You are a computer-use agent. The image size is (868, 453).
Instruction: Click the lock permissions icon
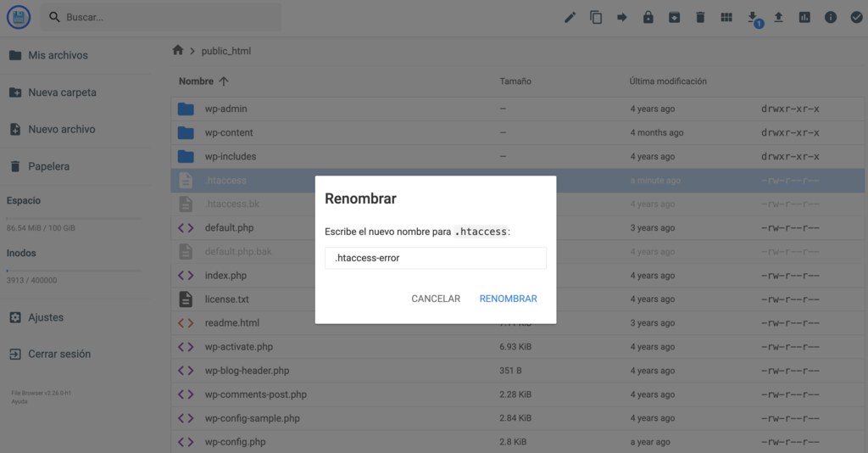648,18
